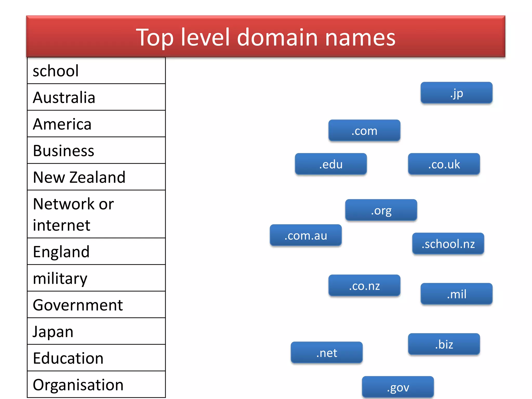Select the .com.au domain button

[x=306, y=235]
